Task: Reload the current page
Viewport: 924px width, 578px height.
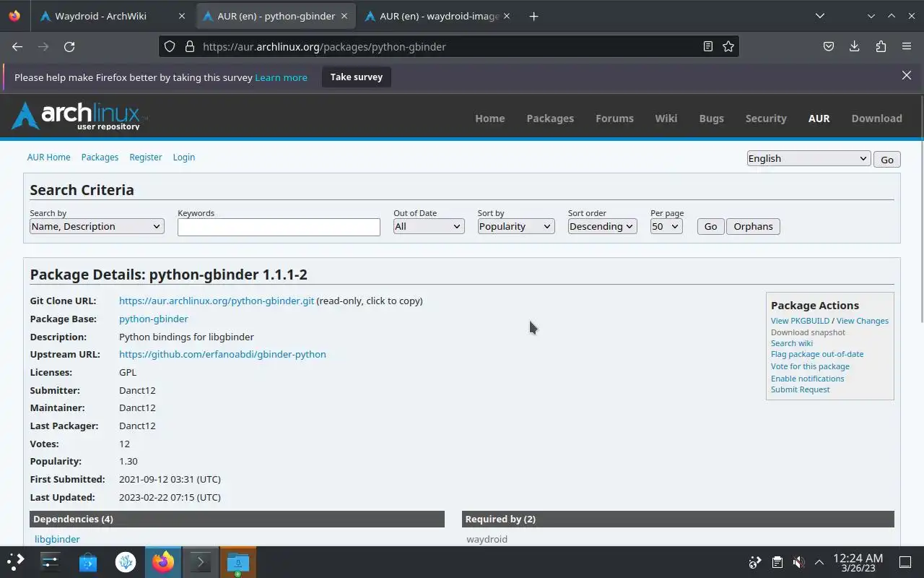Action: tap(69, 46)
